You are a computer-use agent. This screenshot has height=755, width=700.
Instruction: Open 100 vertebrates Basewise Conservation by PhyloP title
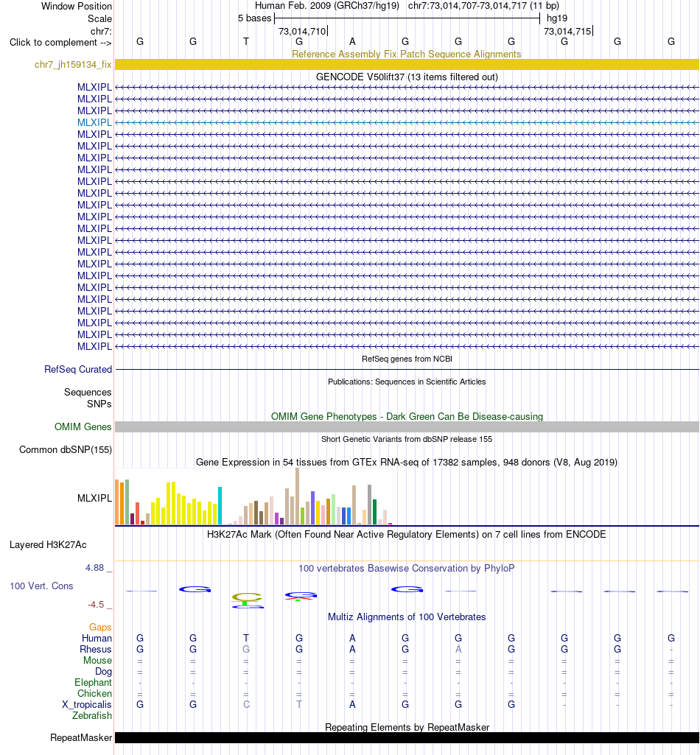point(407,568)
